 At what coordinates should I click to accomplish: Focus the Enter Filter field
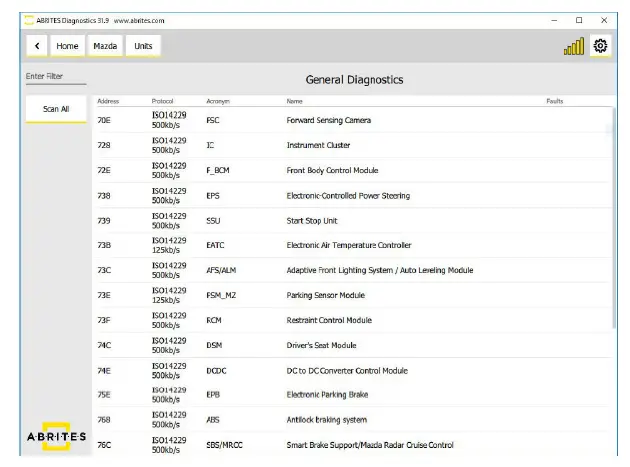56,76
